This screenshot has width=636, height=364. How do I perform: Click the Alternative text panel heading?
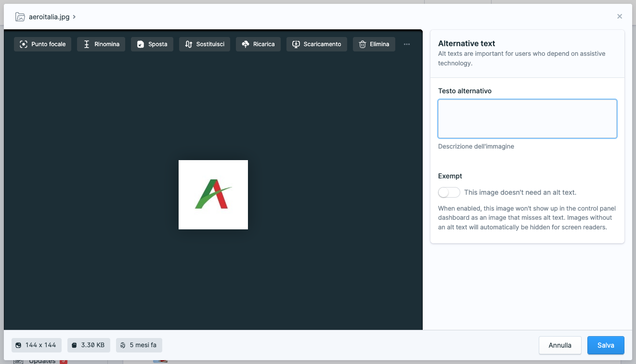[x=467, y=43]
